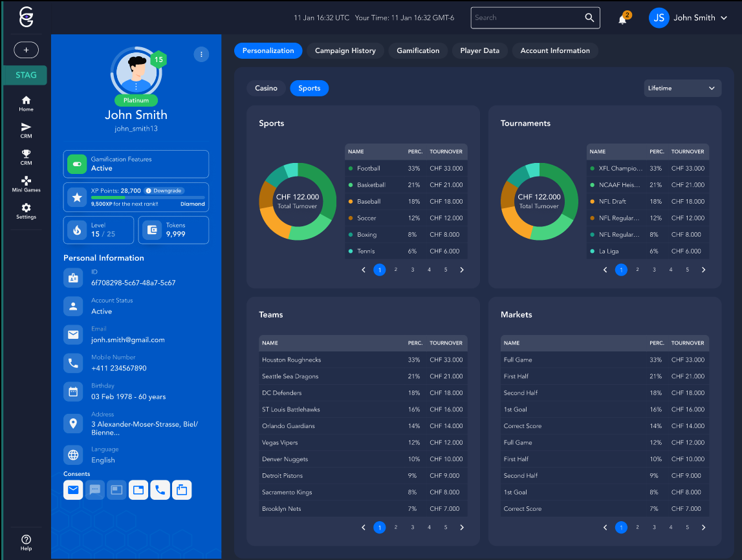Click the search magnifier icon
The height and width of the screenshot is (560, 742).
tap(589, 18)
